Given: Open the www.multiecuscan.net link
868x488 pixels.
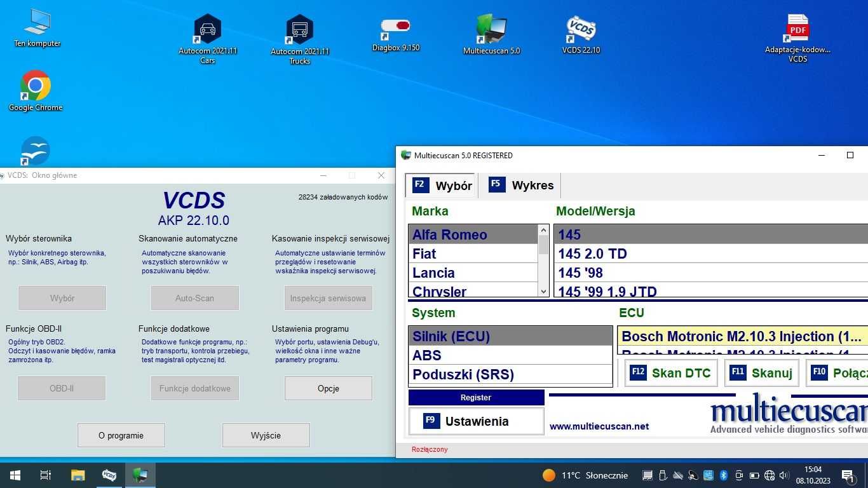Looking at the screenshot, I should pos(599,426).
